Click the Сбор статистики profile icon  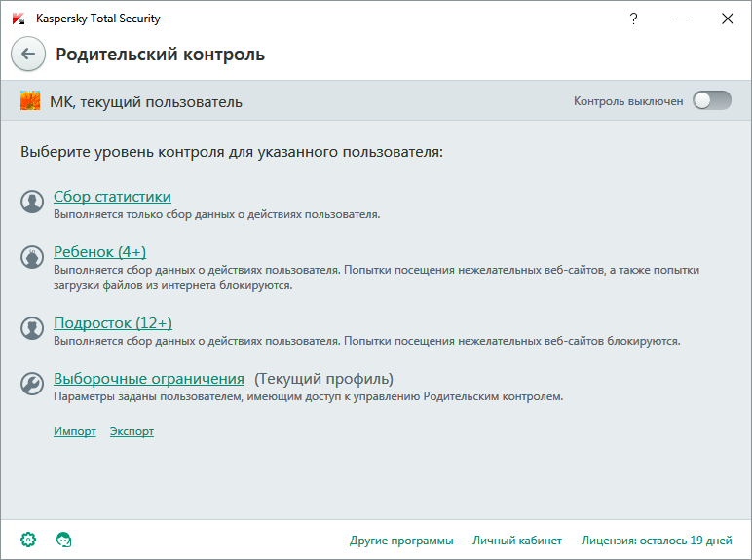pyautogui.click(x=32, y=202)
